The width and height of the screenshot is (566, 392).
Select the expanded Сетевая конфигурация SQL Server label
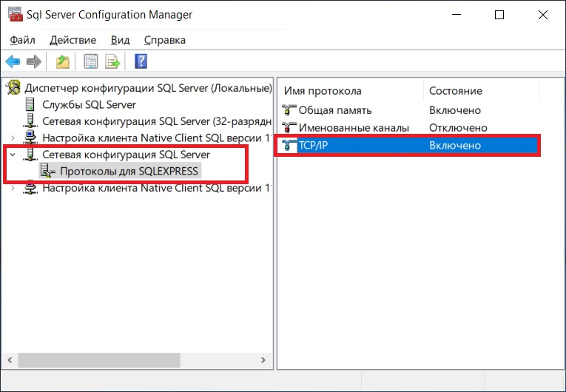126,154
